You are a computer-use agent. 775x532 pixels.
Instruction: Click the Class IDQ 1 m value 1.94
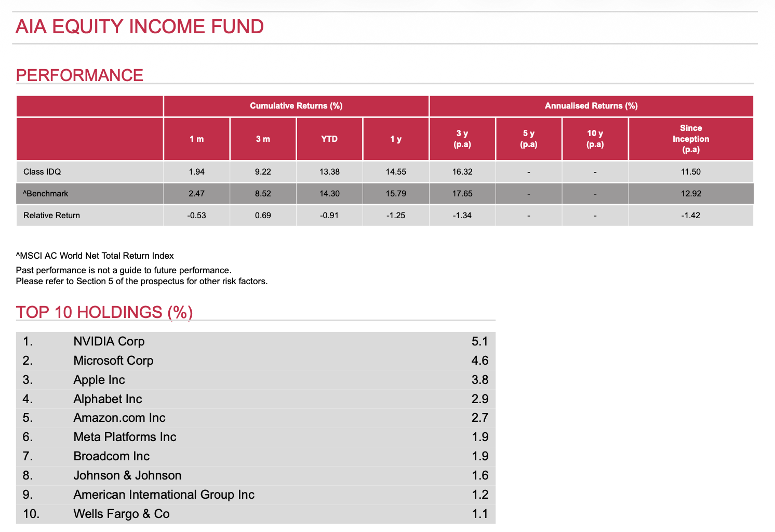pyautogui.click(x=196, y=172)
